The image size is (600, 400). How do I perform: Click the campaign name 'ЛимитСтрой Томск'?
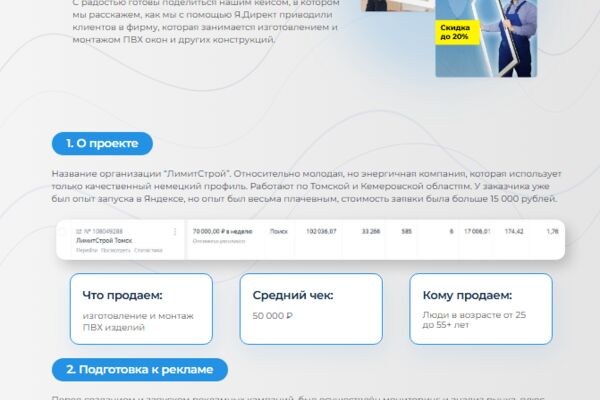[104, 241]
